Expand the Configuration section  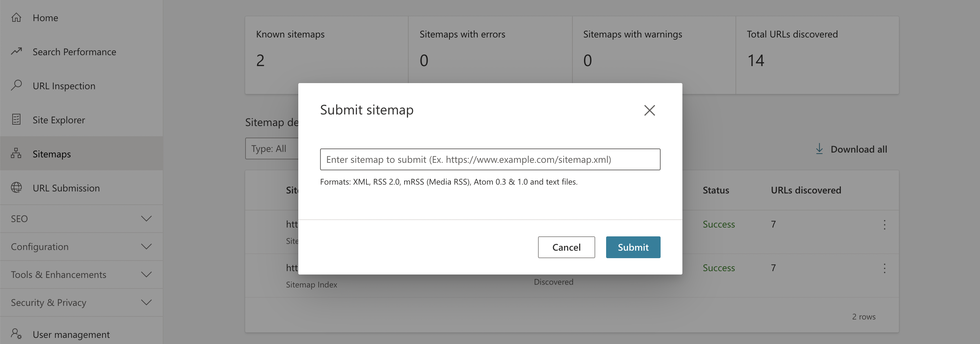pos(81,247)
